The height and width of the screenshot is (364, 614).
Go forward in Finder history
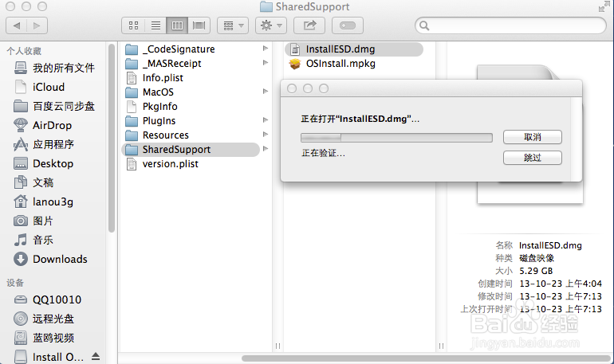coord(37,25)
